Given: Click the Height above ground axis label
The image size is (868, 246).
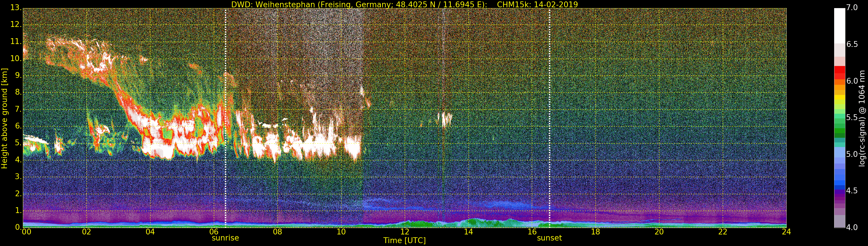Looking at the screenshot, I should tap(4, 118).
